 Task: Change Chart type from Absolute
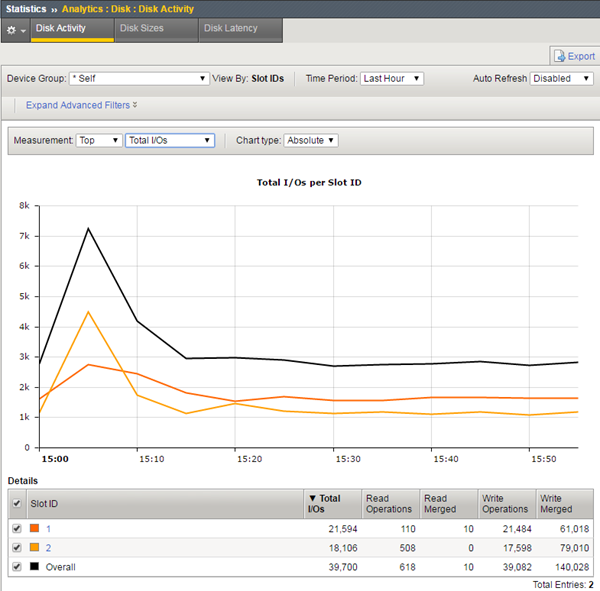click(311, 141)
